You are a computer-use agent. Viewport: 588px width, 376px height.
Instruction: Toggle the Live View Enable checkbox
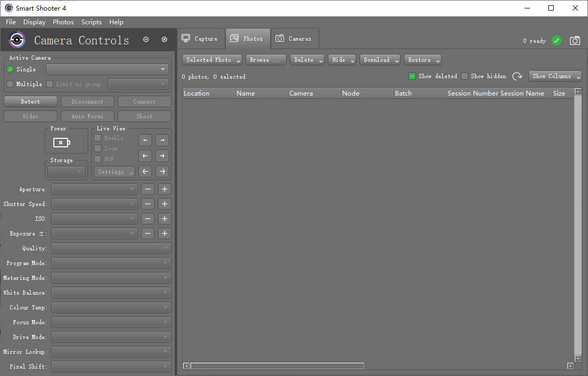pyautogui.click(x=98, y=138)
